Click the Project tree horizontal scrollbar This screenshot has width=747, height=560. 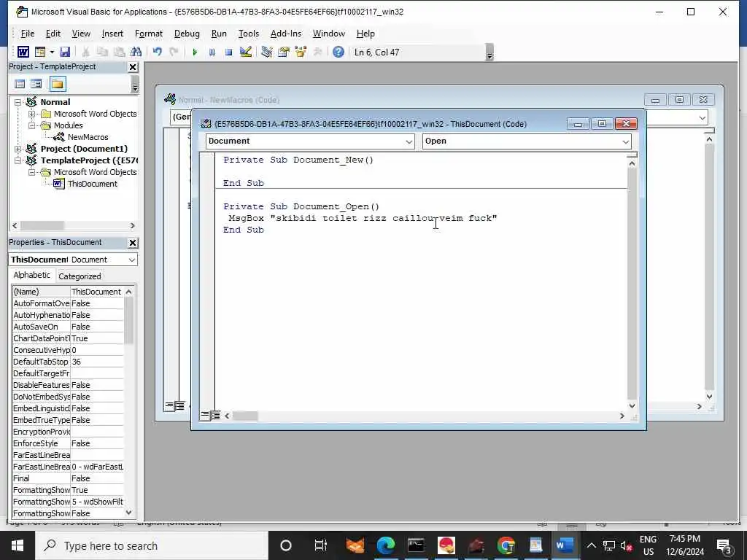pyautogui.click(x=74, y=226)
